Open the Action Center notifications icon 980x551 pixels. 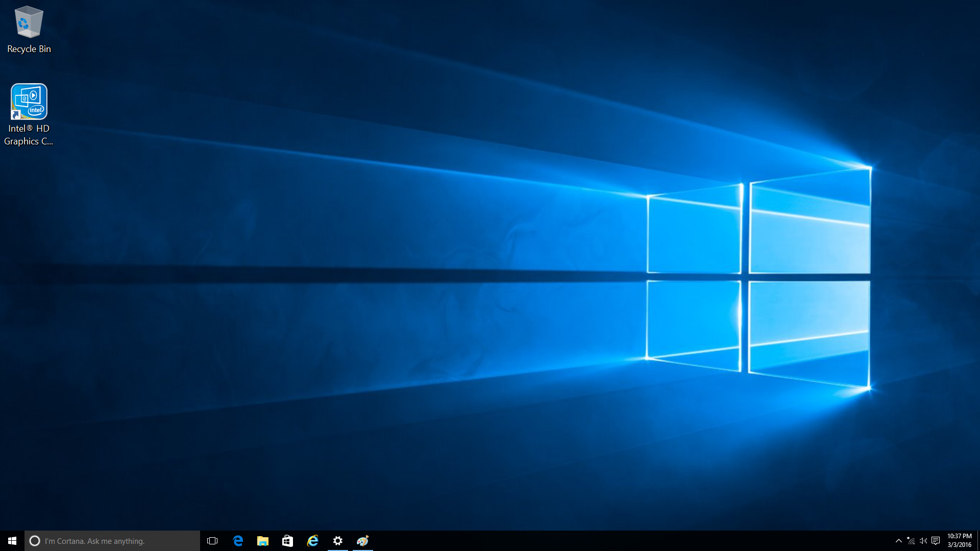pyautogui.click(x=936, y=541)
